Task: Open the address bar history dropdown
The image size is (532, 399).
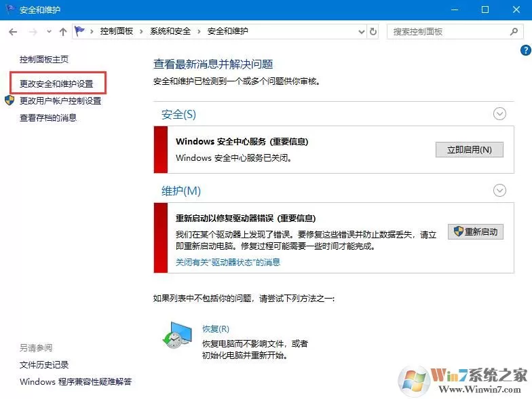Action: [x=361, y=31]
